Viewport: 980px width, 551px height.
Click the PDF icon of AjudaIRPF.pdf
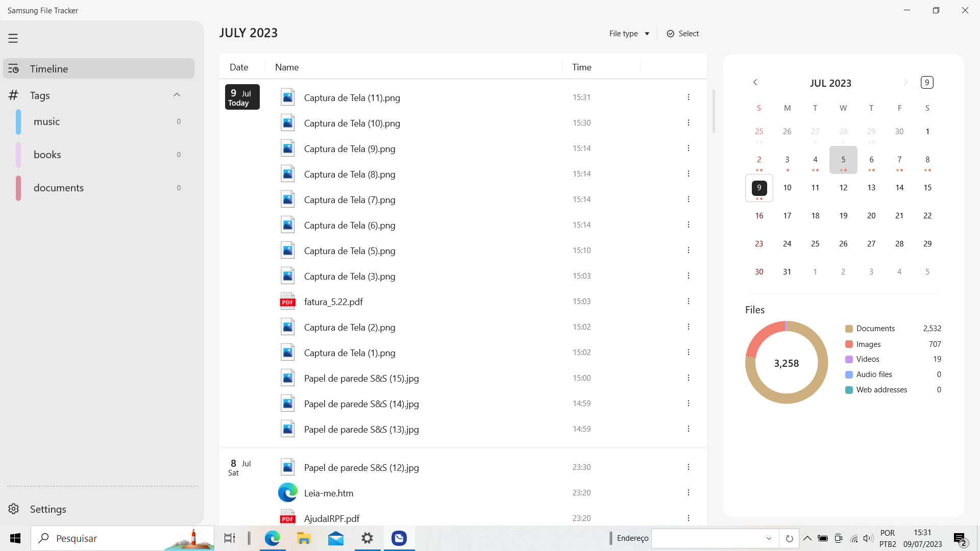pos(288,517)
